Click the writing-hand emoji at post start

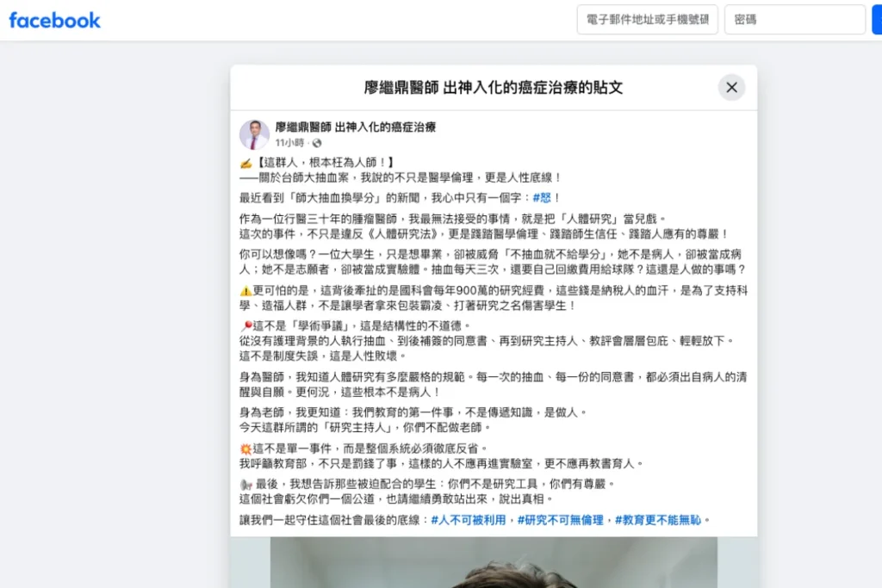tap(245, 163)
